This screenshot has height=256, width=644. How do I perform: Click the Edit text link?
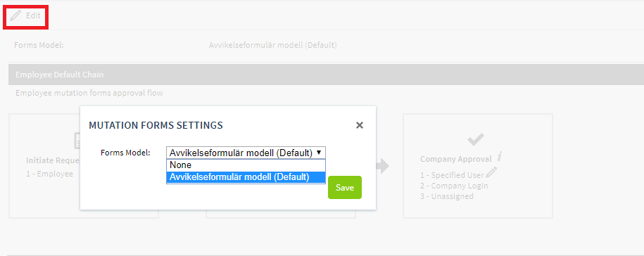(33, 16)
